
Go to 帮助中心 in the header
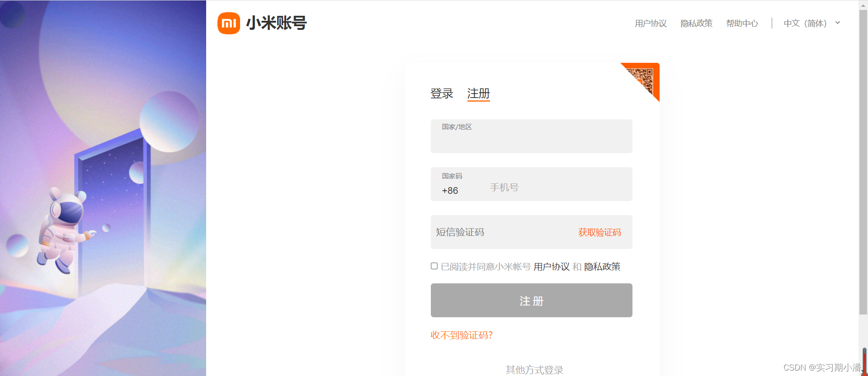pos(742,23)
